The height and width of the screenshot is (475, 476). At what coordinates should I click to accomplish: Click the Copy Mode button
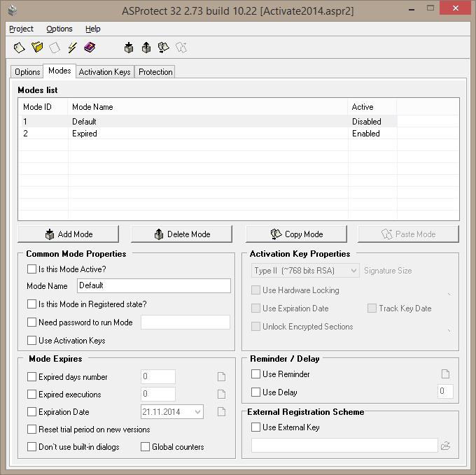tap(296, 234)
